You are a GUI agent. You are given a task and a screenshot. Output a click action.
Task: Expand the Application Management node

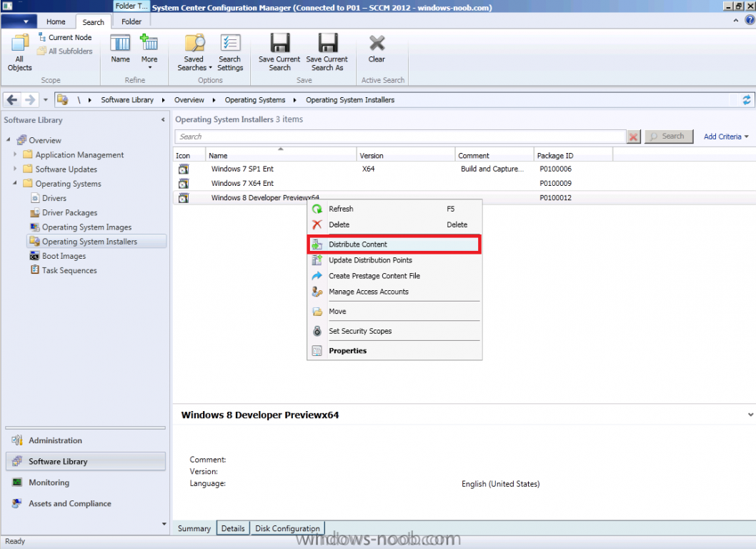coord(15,154)
